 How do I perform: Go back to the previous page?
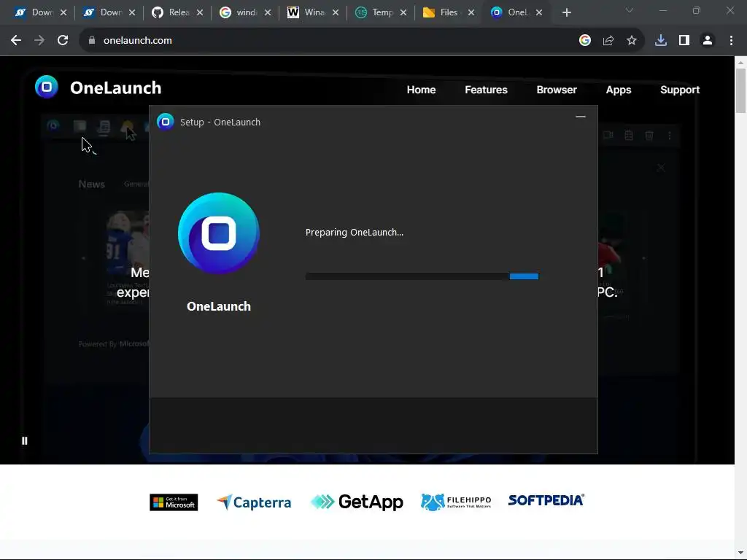point(16,41)
